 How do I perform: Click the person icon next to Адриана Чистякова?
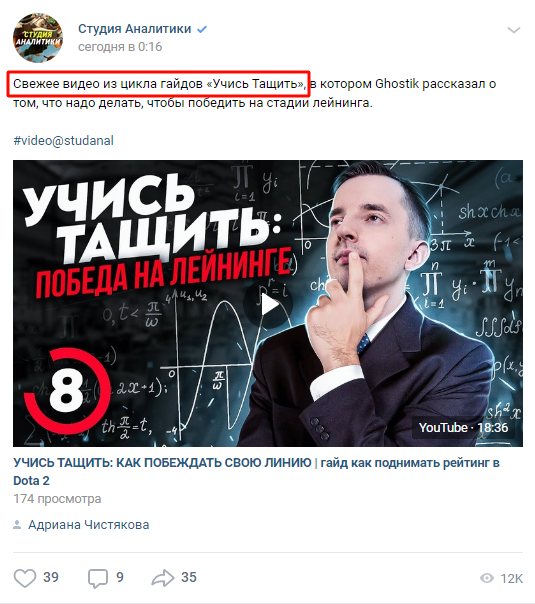click(17, 525)
